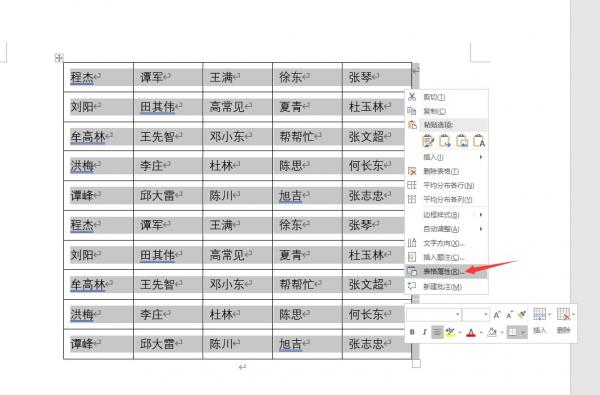Screen dimensions: 600x395
Task: Choose 新建批注 (New comment) menu entry
Action: click(x=446, y=286)
